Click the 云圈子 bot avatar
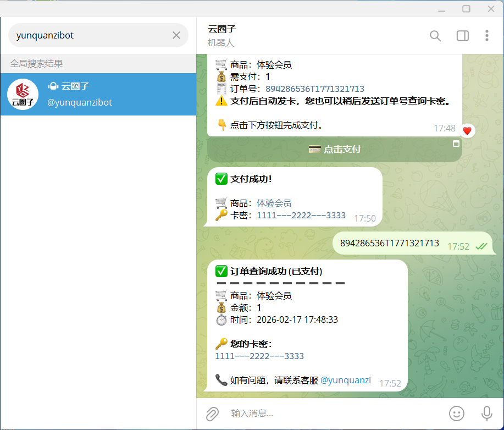Screen dimensions: 504x430 23,94
